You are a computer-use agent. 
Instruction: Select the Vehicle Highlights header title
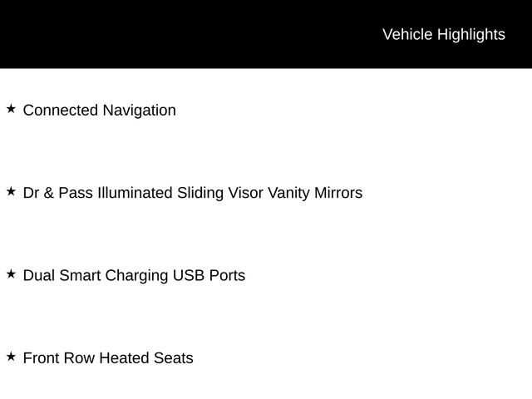tap(443, 34)
